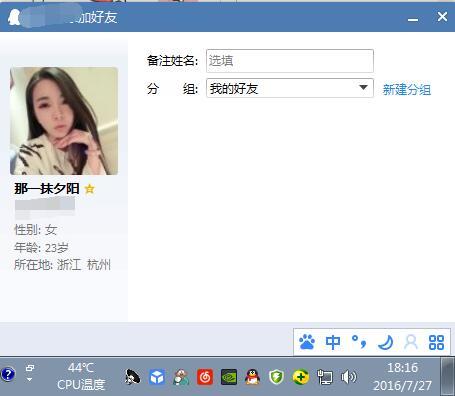Click the profile avatar photo
Viewport: 455px width, 396px height.
pyautogui.click(x=64, y=121)
